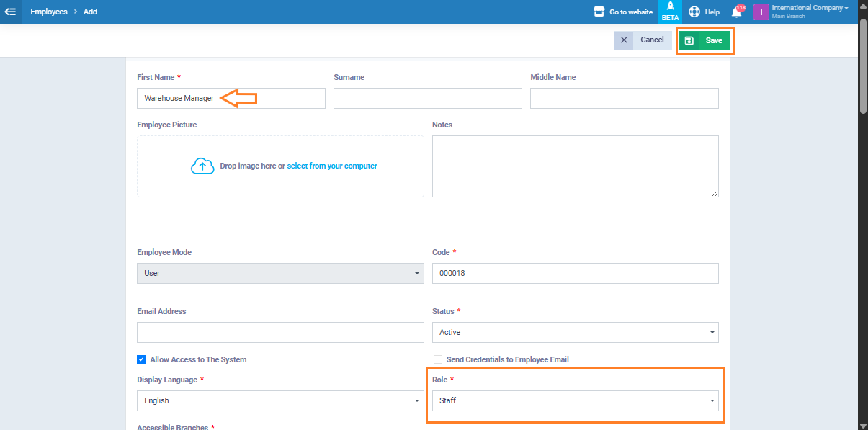The image size is (868, 430).
Task: Open the Help lifebuoy icon
Action: click(x=694, y=12)
